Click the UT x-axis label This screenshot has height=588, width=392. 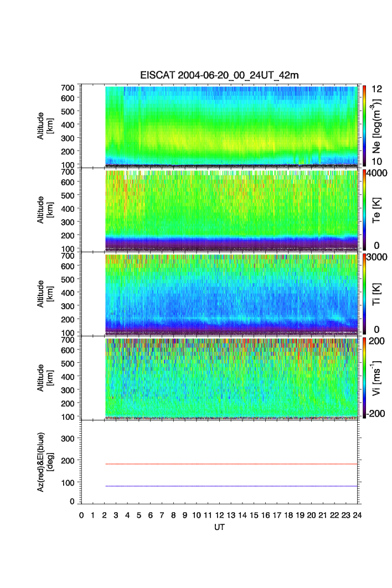219,527
